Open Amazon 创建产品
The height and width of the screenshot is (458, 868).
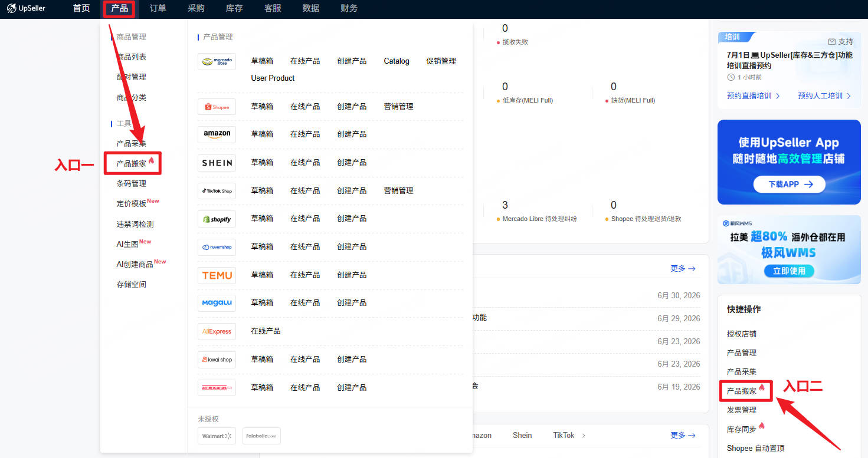(352, 134)
